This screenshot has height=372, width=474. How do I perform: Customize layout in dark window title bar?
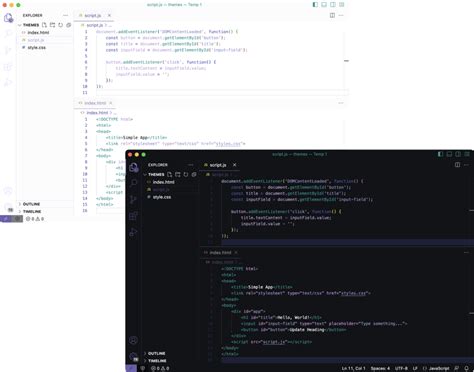click(x=467, y=154)
